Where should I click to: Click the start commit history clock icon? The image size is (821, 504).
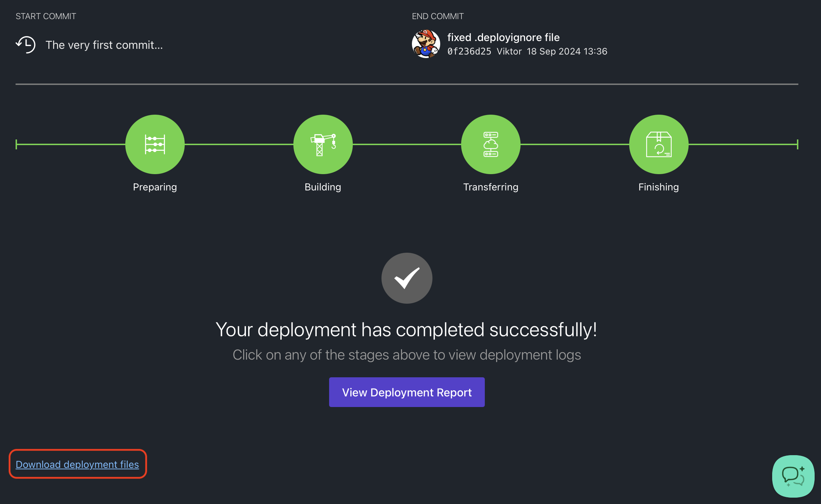pyautogui.click(x=26, y=45)
